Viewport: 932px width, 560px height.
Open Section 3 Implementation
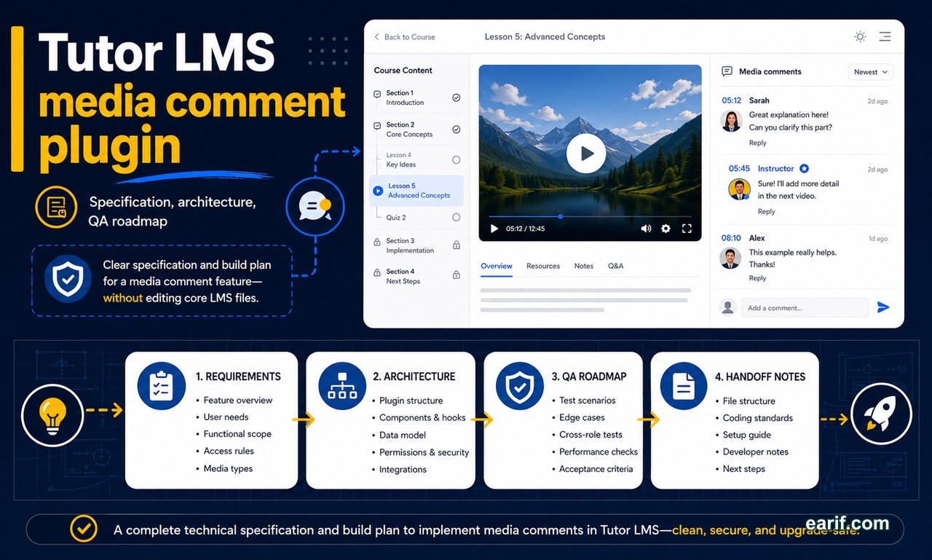pos(416,245)
